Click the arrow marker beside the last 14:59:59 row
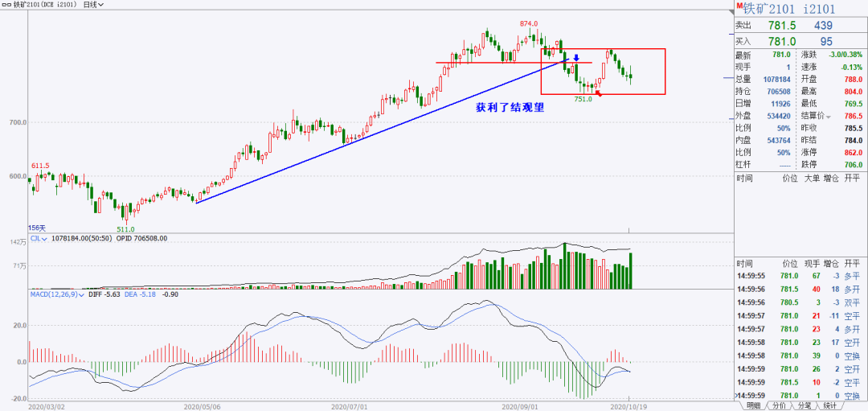Image resolution: width=868 pixels, height=411 pixels. 735,395
